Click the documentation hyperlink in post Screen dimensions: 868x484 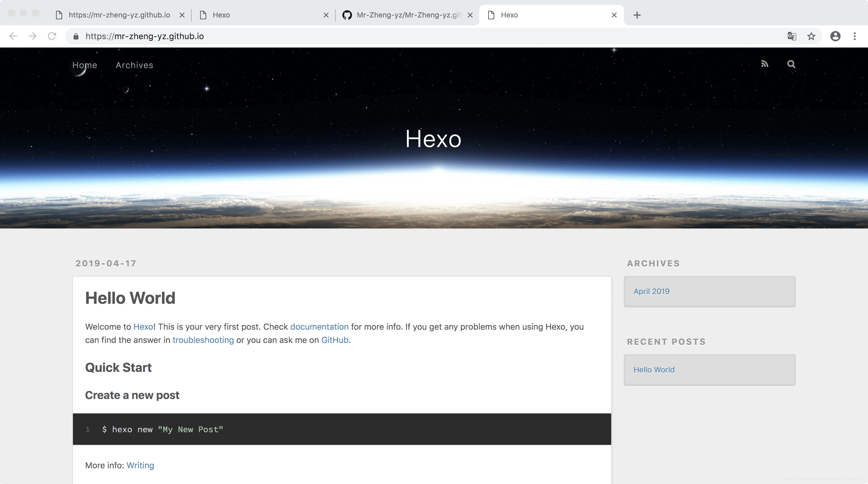tap(319, 327)
